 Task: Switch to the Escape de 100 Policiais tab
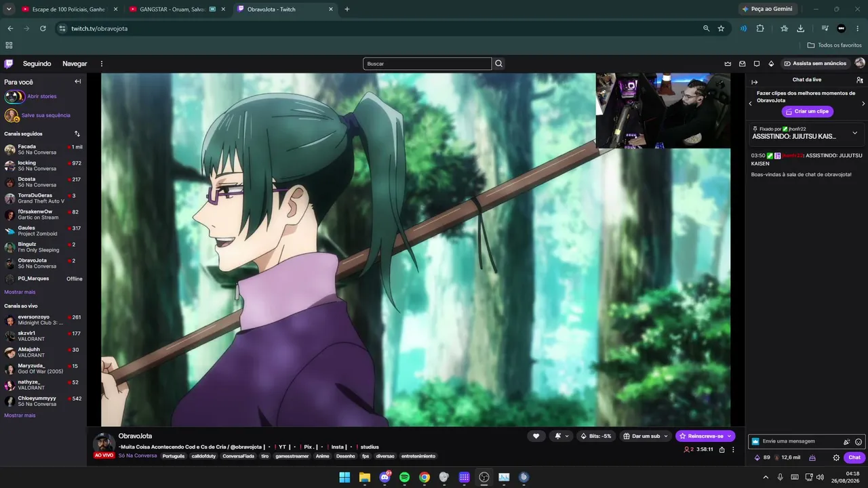click(x=69, y=9)
